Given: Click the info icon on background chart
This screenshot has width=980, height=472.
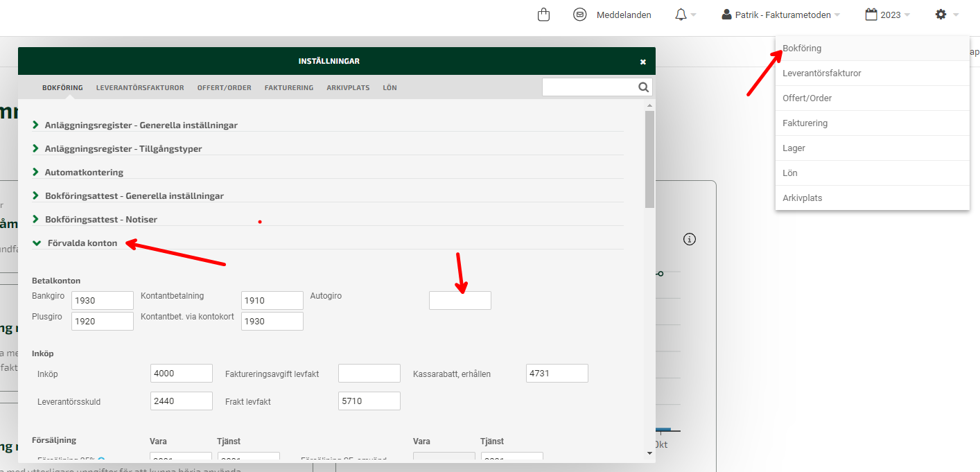Looking at the screenshot, I should pos(689,239).
